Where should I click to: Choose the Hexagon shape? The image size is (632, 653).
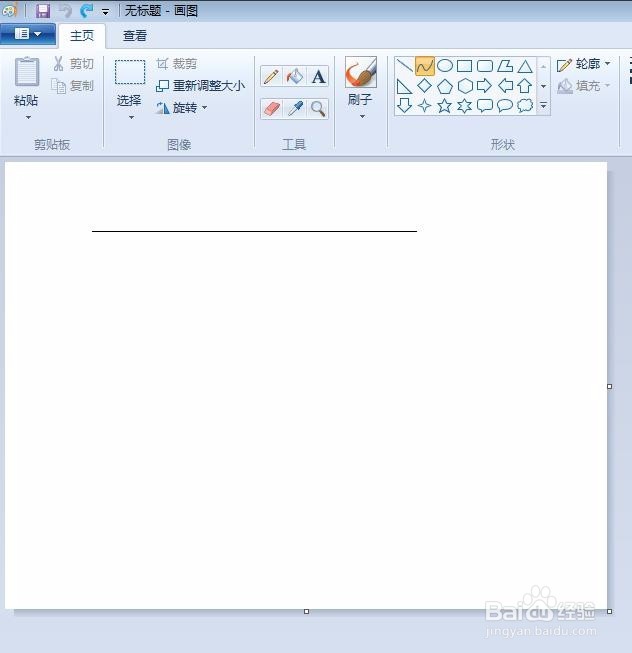click(465, 86)
